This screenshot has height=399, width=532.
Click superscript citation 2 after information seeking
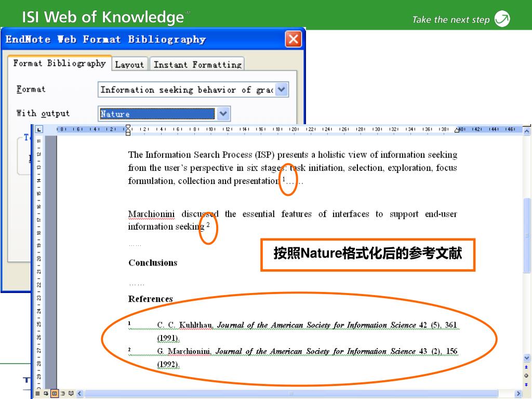coord(208,224)
